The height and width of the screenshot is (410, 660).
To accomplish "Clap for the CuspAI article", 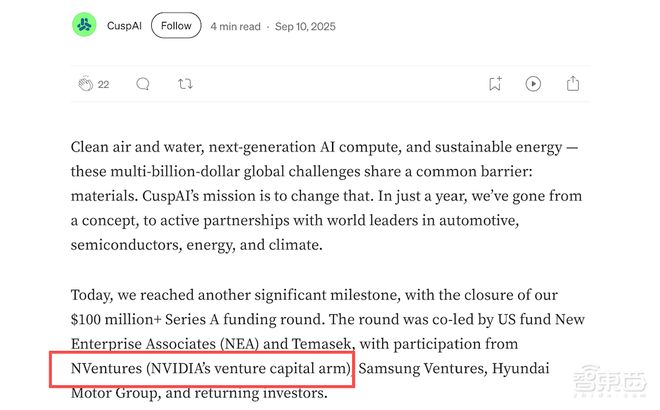I will tap(85, 84).
